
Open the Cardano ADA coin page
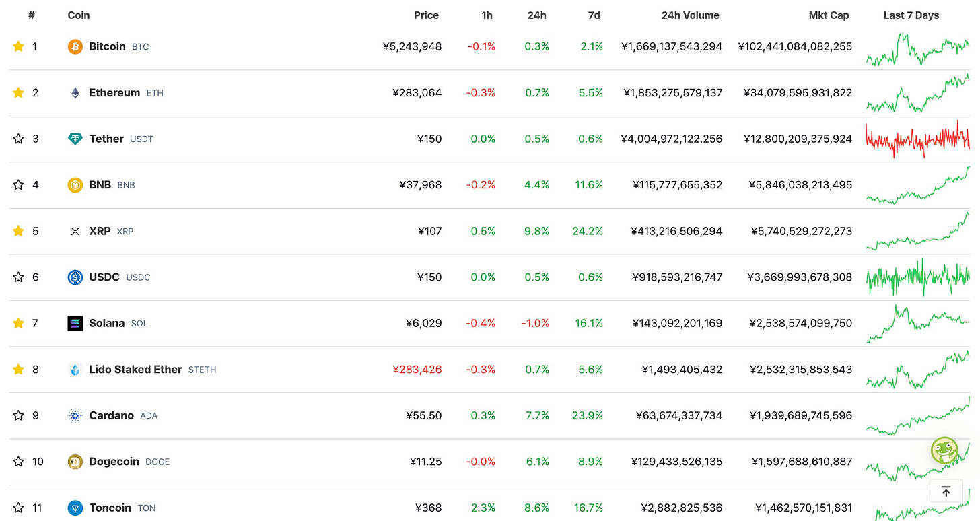click(123, 415)
